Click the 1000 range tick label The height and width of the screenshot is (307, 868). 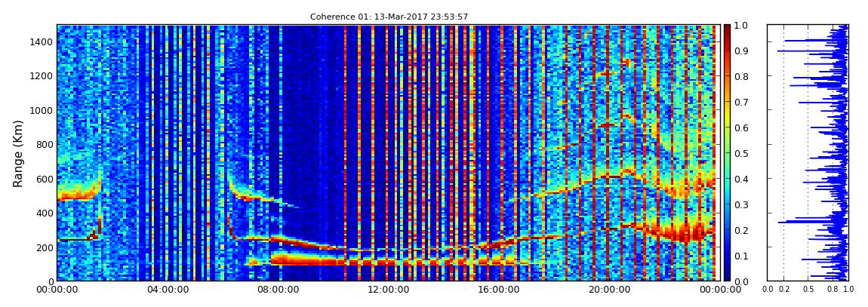tap(42, 110)
